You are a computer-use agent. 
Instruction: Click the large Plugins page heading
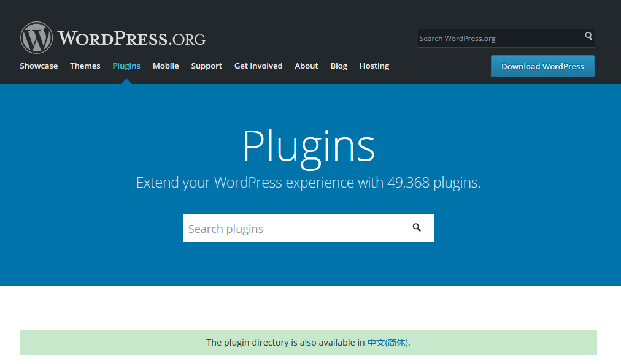[308, 146]
